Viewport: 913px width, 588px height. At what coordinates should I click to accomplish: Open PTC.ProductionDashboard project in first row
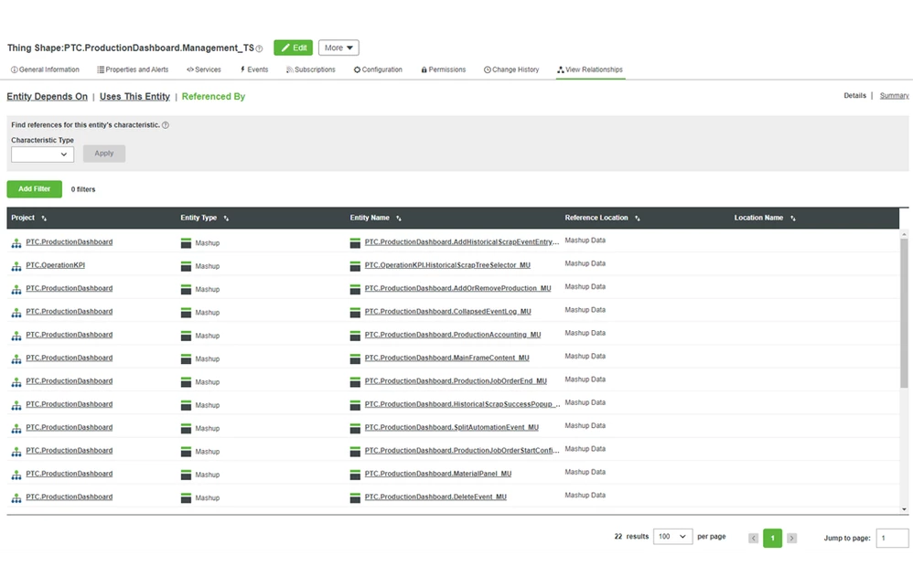point(70,242)
